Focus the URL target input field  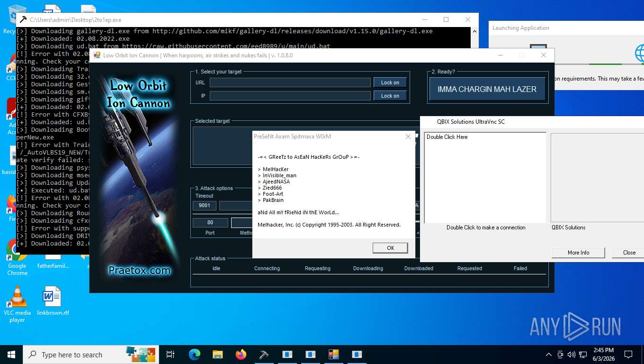point(290,82)
